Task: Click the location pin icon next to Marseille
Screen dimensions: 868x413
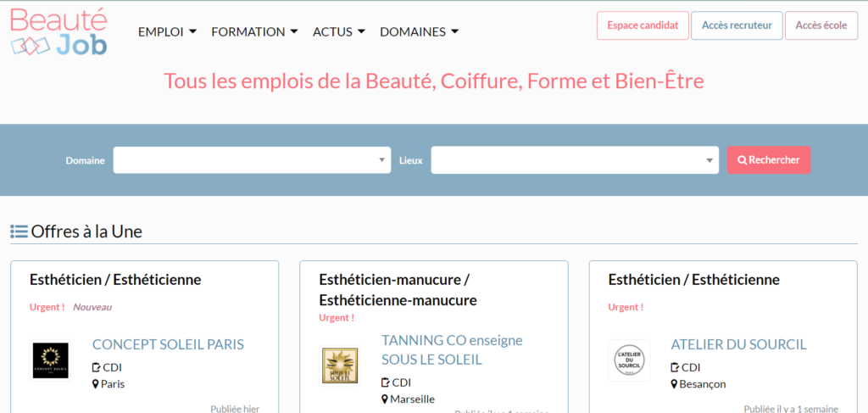Action: coord(385,399)
